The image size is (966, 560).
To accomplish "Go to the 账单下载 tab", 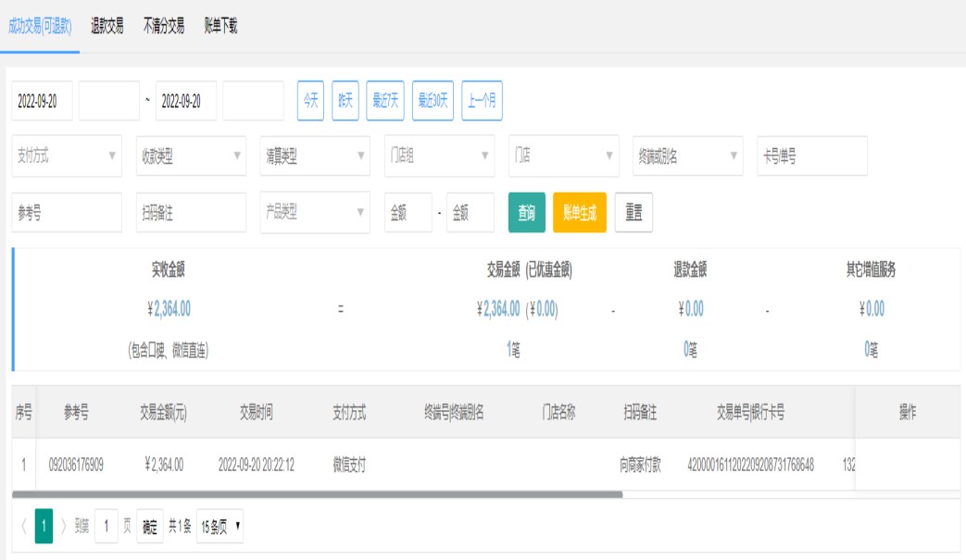I will click(x=221, y=26).
